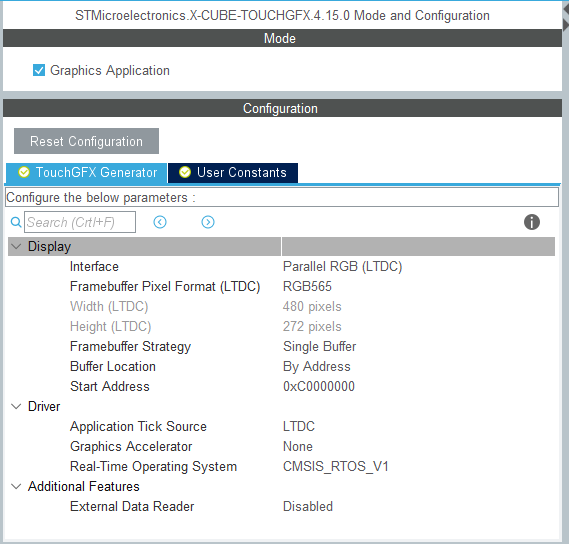The width and height of the screenshot is (569, 549).
Task: Collapse the Additional Features section
Action: 16,486
